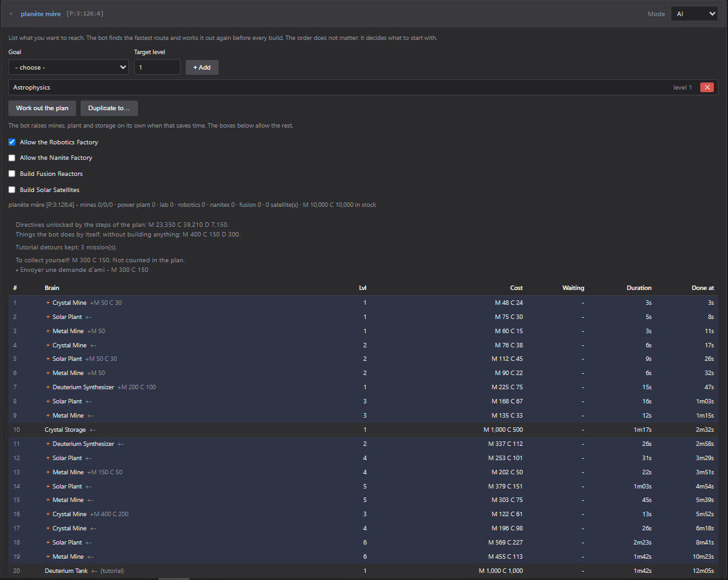Screen dimensions: 728x580
Task: Click plus icon on row 5 Solar Plant
Action: (48, 359)
